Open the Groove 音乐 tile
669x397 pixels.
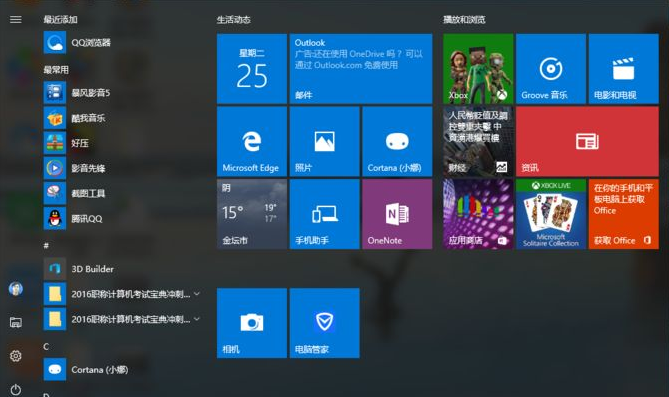coord(551,69)
